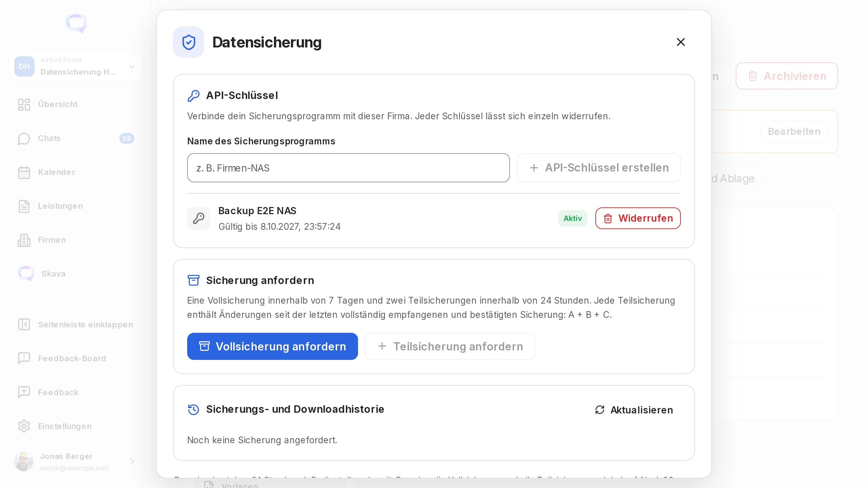The height and width of the screenshot is (488, 868).
Task: Open Übersicht in the sidebar
Action: (x=75, y=104)
